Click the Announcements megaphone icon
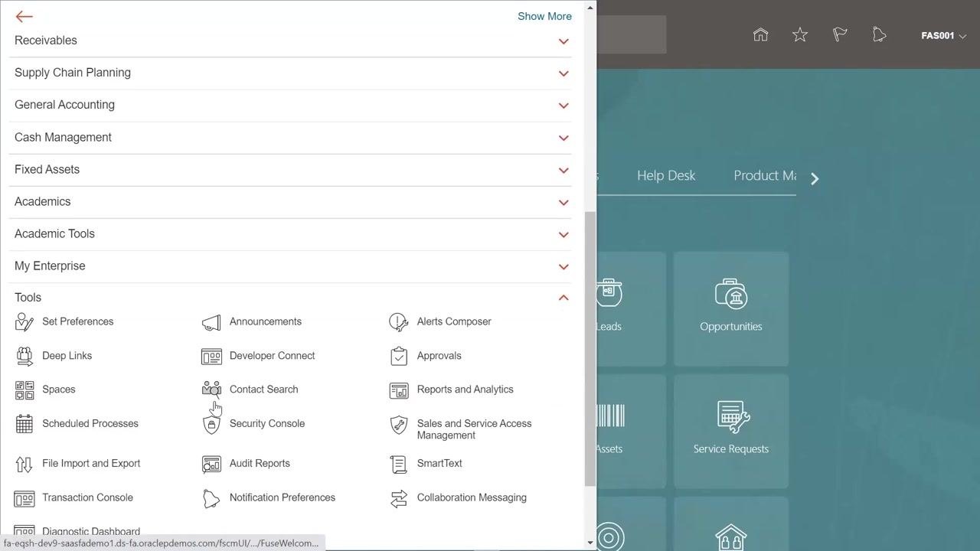Screen dimensions: 980x551 tap(211, 322)
